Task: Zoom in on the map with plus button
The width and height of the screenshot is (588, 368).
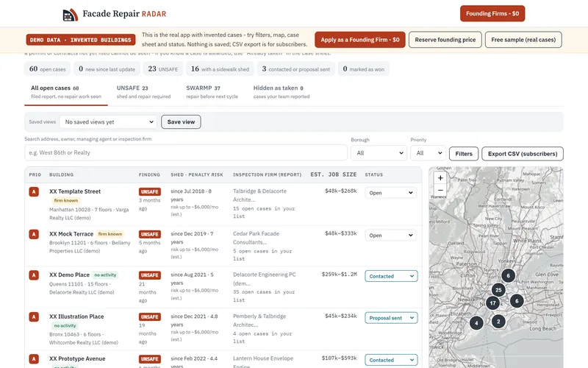Action: pos(440,178)
